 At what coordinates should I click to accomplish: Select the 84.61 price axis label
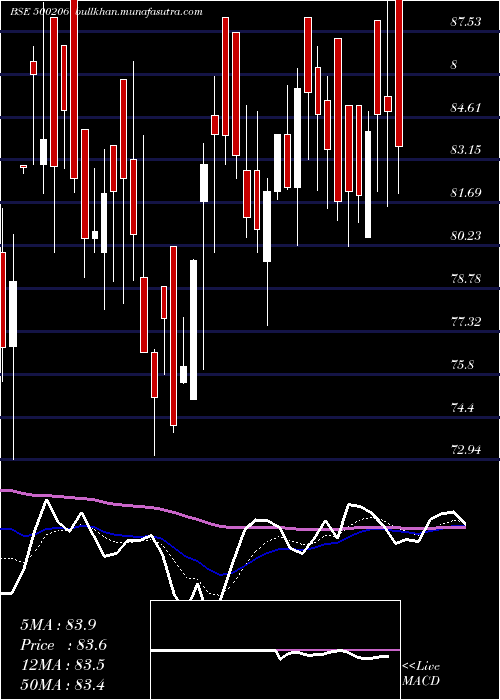tap(466, 107)
